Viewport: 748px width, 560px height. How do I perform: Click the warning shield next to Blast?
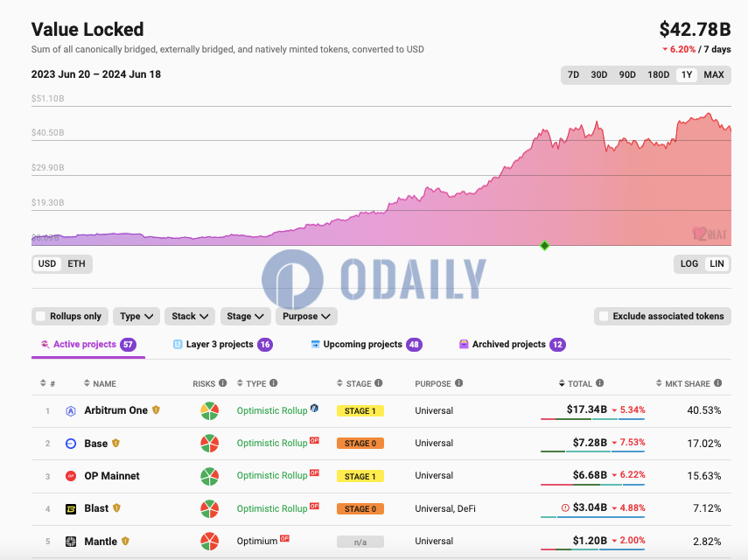click(116, 508)
